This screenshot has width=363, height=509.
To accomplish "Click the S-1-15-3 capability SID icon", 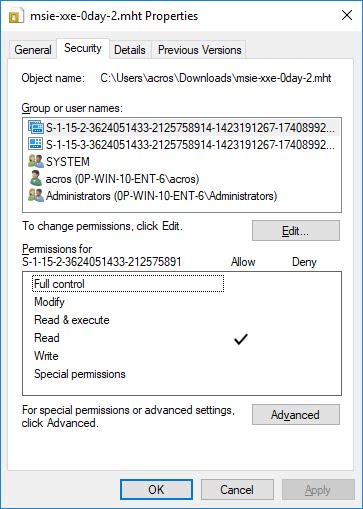I will pos(36,144).
